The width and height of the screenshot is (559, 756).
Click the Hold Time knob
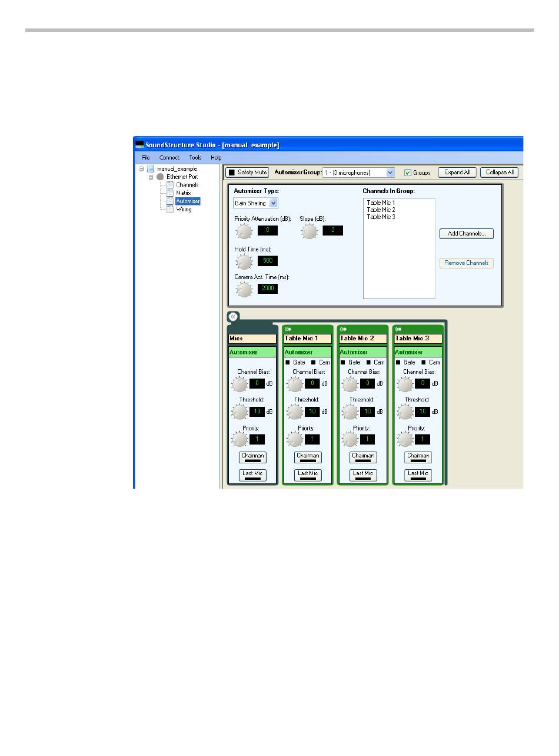243,261
